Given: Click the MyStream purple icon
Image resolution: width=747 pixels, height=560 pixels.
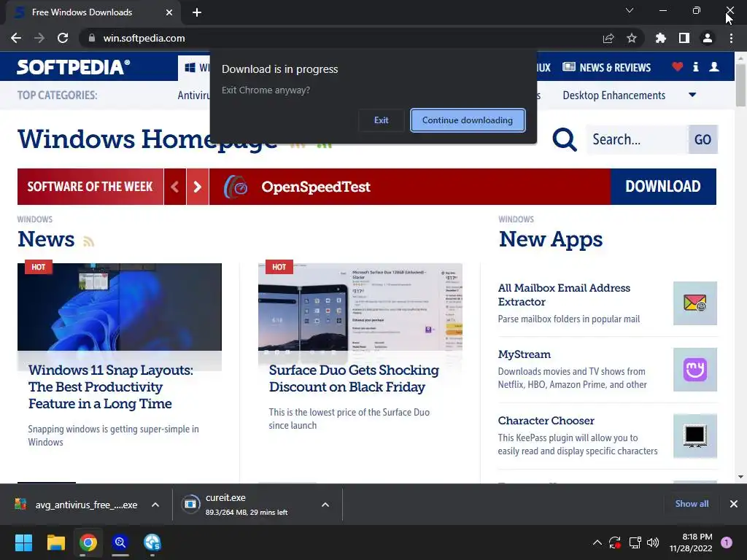Looking at the screenshot, I should click(695, 370).
